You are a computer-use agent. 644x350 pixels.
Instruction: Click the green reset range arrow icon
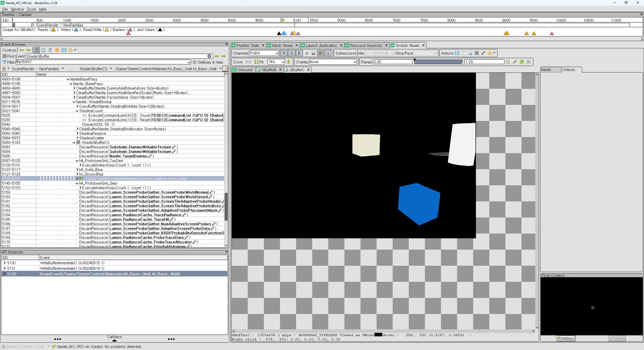pyautogui.click(x=522, y=62)
